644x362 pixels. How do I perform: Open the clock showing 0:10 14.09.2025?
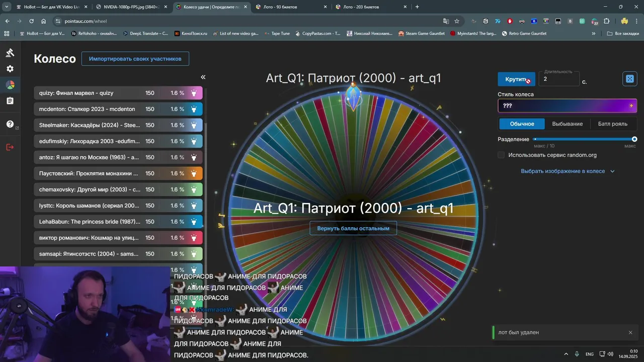click(x=628, y=354)
